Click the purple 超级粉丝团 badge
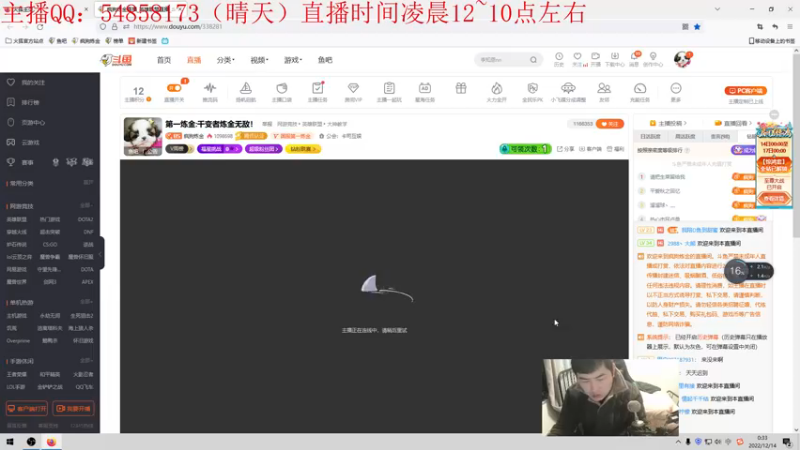 coord(264,149)
